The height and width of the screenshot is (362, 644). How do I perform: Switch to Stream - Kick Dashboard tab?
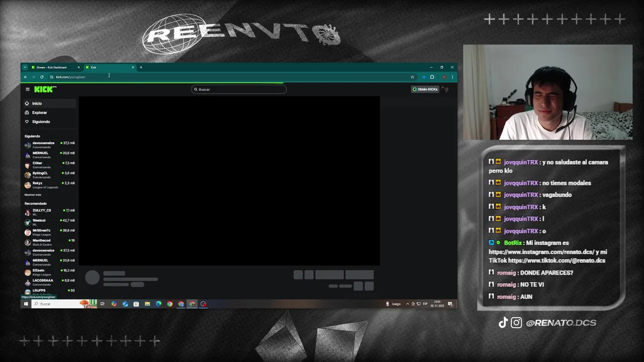coord(55,67)
